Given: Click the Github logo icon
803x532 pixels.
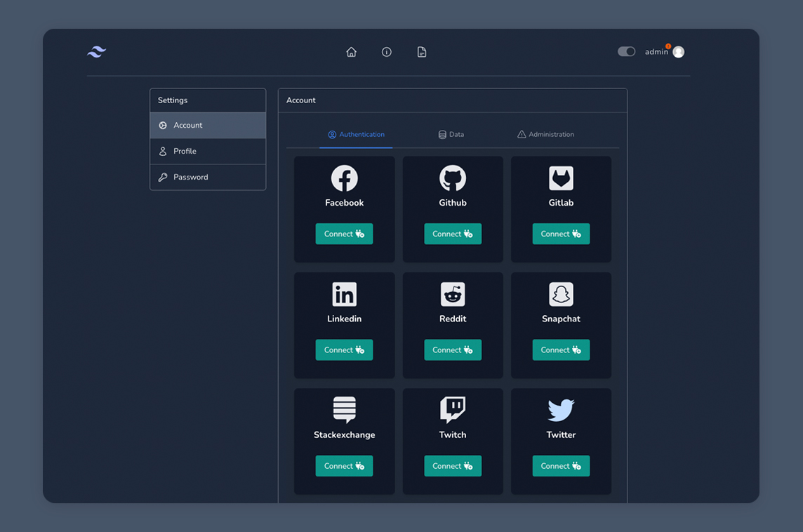Looking at the screenshot, I should pyautogui.click(x=453, y=179).
